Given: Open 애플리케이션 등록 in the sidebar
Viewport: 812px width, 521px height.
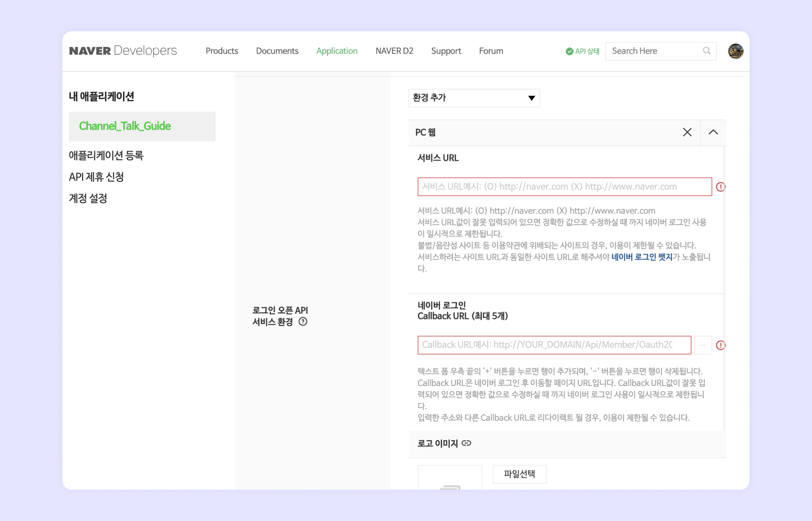Looking at the screenshot, I should [106, 155].
